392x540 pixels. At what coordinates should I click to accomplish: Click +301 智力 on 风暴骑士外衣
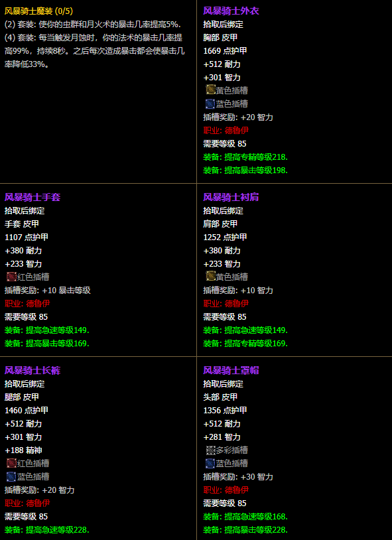tap(222, 78)
